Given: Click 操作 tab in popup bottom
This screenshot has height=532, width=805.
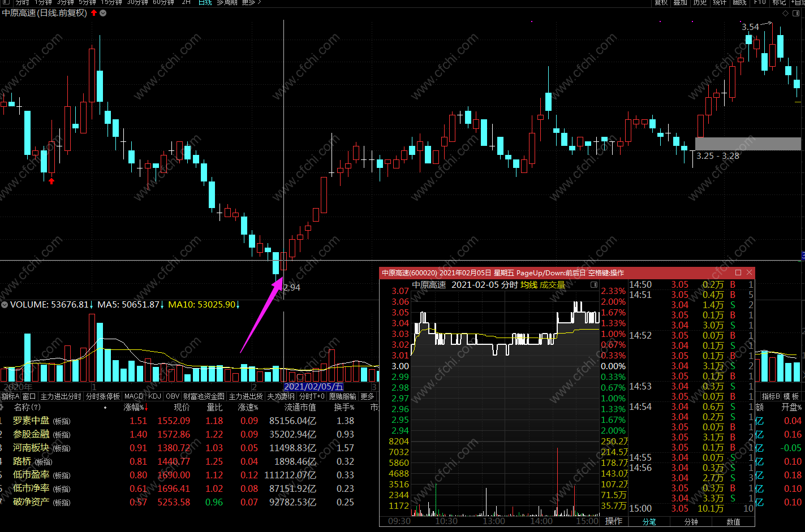Looking at the screenshot, I should pos(614,521).
